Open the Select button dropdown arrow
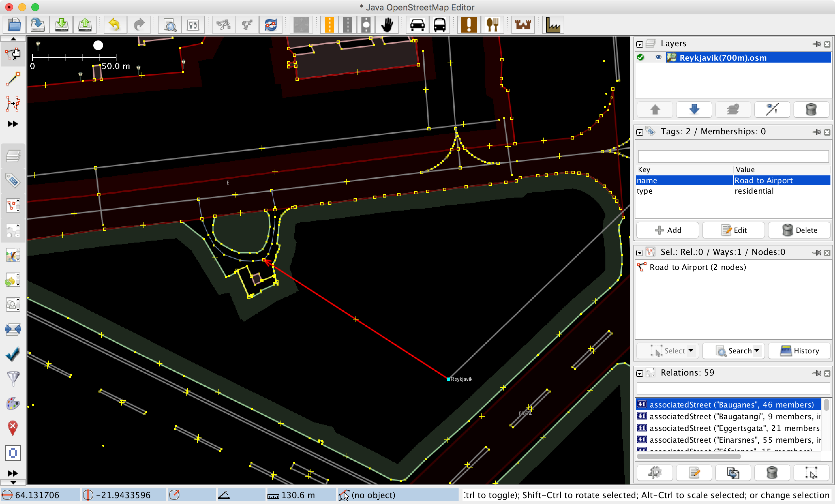 coord(691,350)
